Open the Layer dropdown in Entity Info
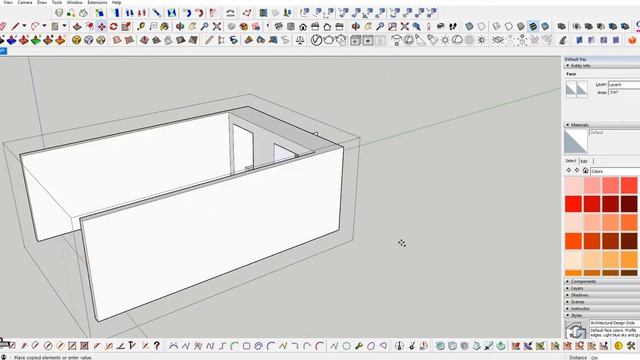 click(x=624, y=84)
